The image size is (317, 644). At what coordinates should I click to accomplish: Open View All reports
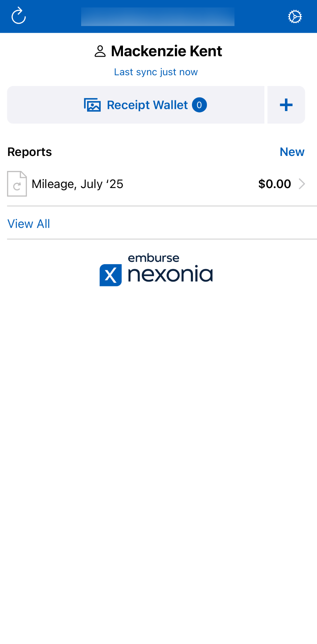(x=29, y=224)
